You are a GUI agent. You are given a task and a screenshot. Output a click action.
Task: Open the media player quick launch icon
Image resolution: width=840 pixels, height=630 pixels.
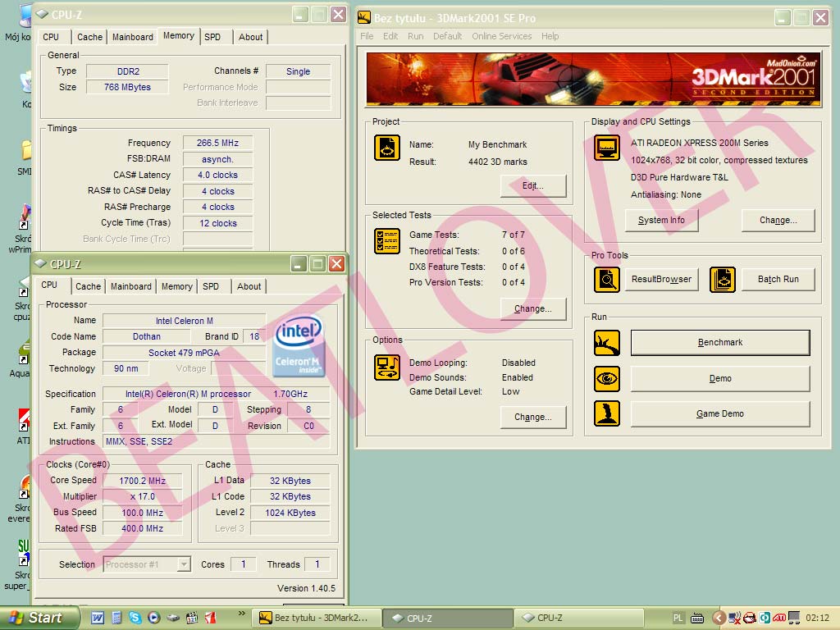(153, 618)
